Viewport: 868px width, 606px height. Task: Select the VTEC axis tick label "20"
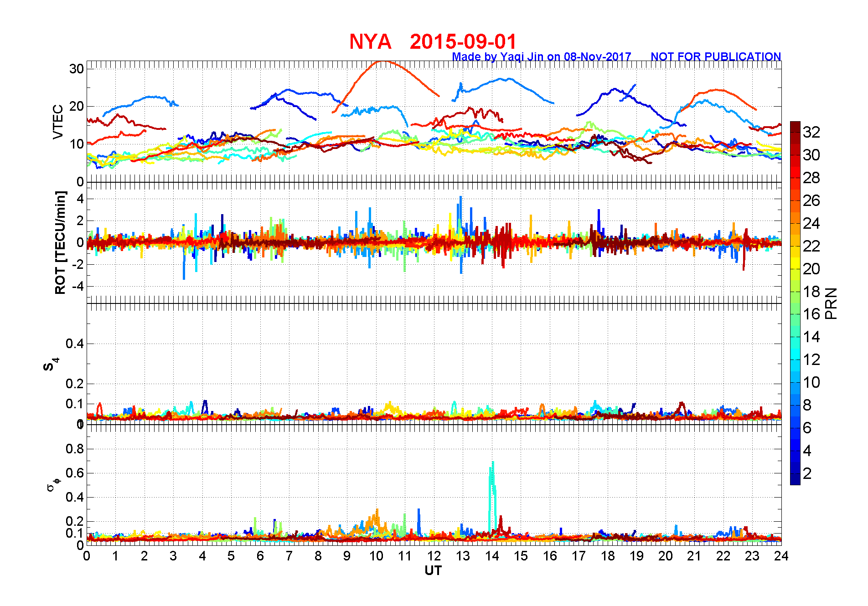tap(77, 107)
